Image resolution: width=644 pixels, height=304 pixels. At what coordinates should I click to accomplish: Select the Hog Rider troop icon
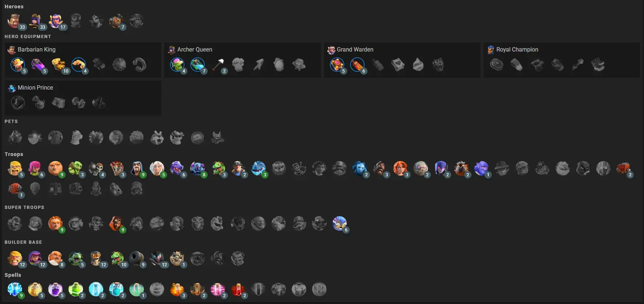(380, 168)
